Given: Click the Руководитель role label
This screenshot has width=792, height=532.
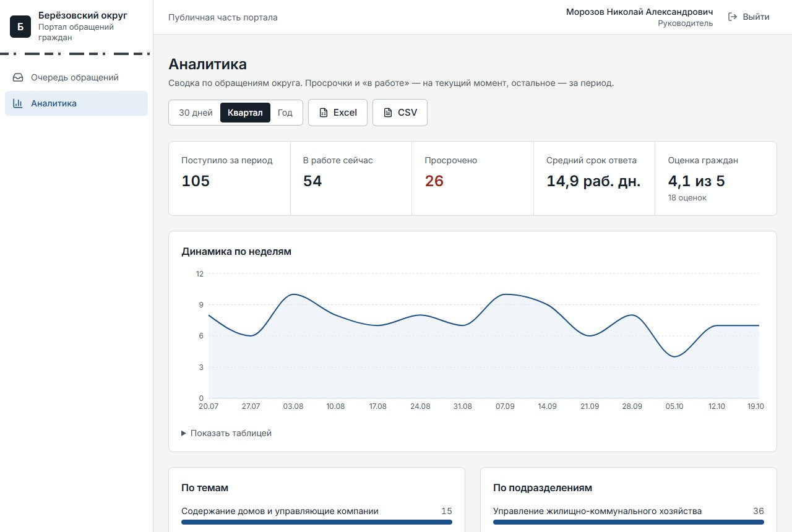Looking at the screenshot, I should [x=685, y=24].
